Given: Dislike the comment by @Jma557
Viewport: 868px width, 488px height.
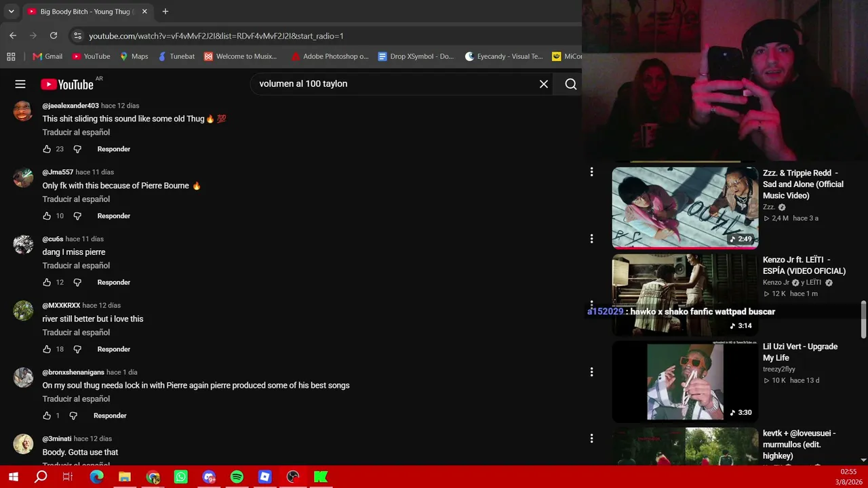Looking at the screenshot, I should pos(77,216).
